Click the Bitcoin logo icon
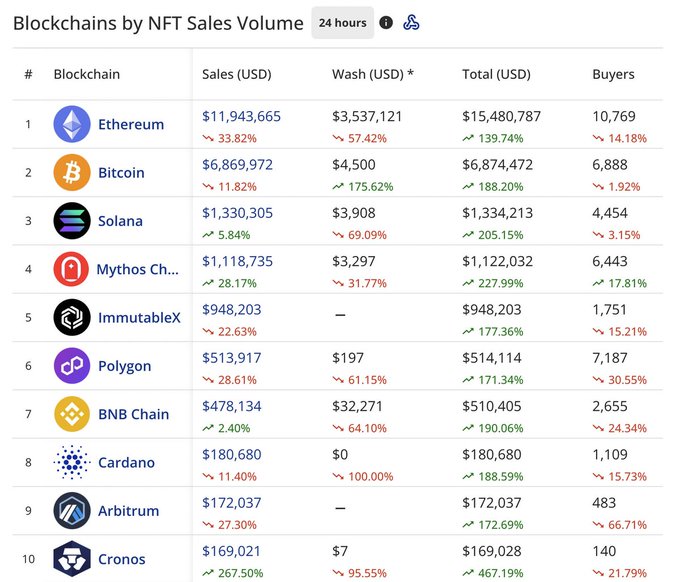 (x=72, y=173)
